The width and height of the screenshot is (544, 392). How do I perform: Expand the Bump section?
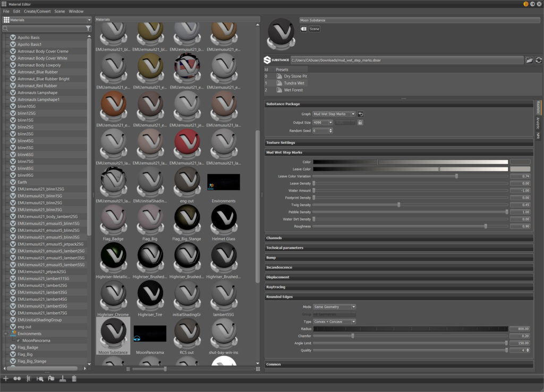coord(399,258)
